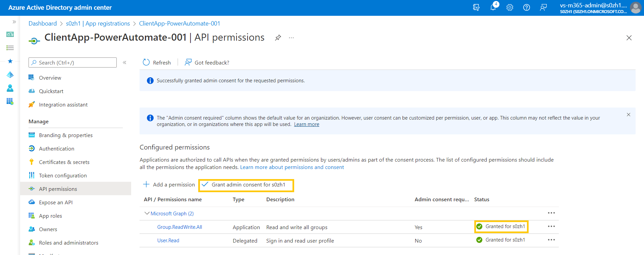Click s0zh1 | App registrations breadcrumb
644x255 pixels.
coord(98,24)
